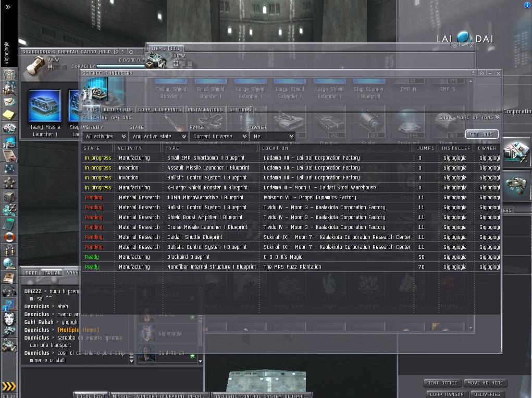532x398 pixels.
Task: Select the Blackbird Blueprint job row
Action: tap(290, 257)
